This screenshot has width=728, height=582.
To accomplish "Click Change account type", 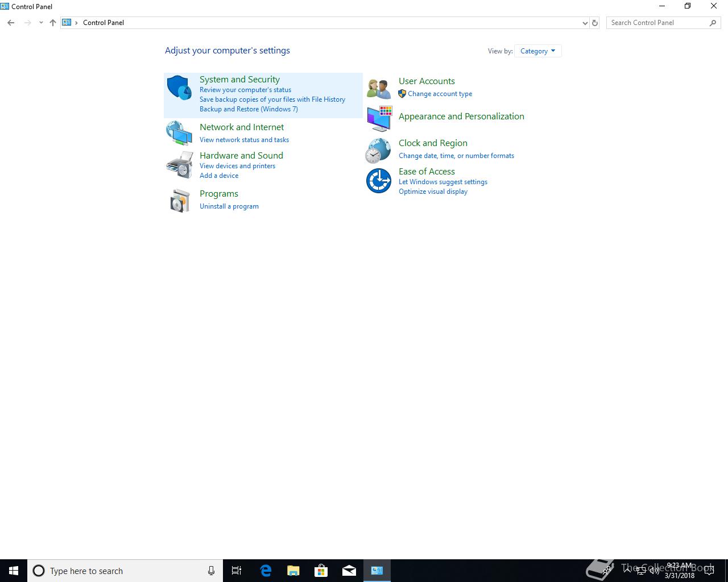I will (440, 94).
